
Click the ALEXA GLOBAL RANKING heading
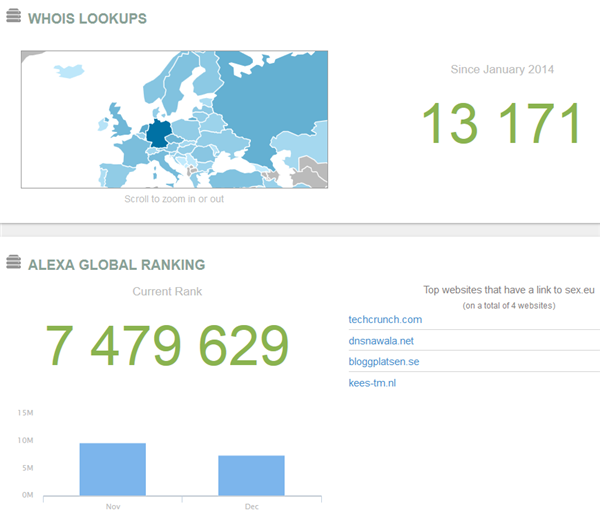pos(117,265)
